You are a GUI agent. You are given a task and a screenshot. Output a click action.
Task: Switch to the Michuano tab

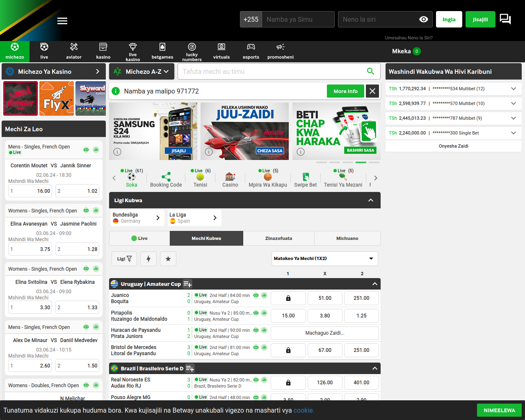pos(347,238)
